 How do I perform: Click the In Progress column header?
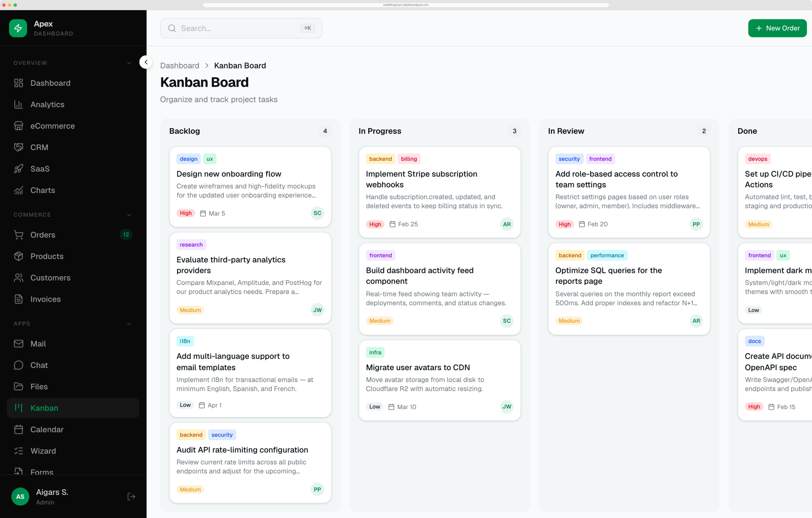(x=380, y=131)
